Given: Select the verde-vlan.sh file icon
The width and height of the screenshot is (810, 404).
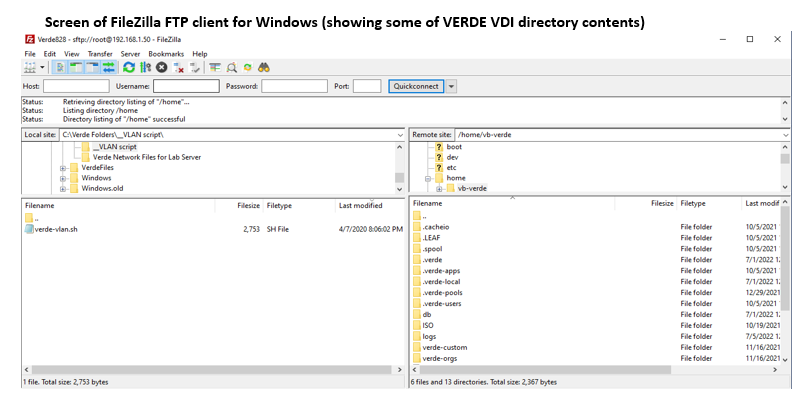Looking at the screenshot, I should pos(29,229).
